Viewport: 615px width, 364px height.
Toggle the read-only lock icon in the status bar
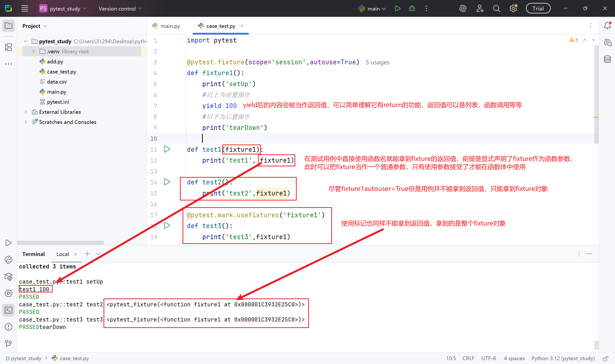point(605,358)
